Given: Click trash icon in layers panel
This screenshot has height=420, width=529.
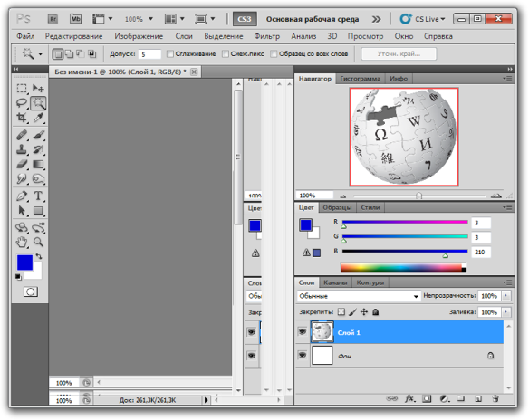Looking at the screenshot, I should [x=495, y=399].
